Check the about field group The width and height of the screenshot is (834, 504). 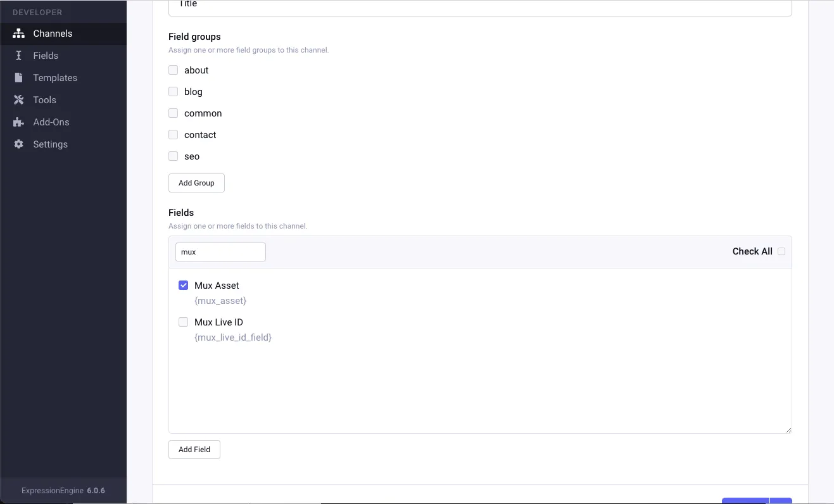173,70
